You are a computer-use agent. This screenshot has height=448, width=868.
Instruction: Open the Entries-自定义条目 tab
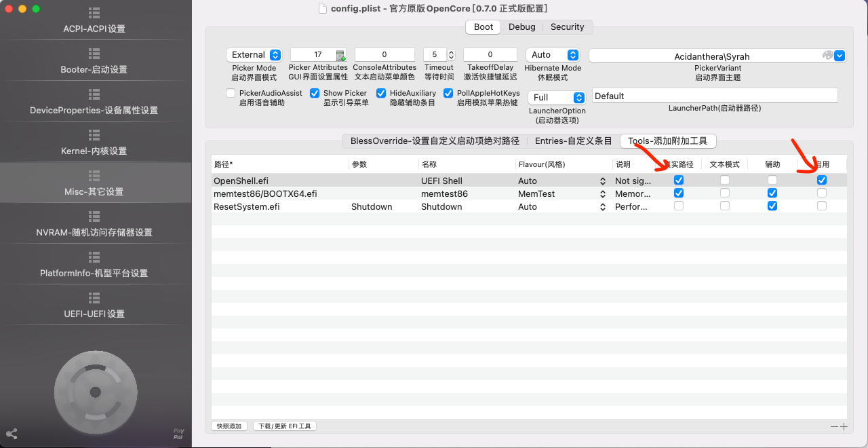[x=573, y=141]
